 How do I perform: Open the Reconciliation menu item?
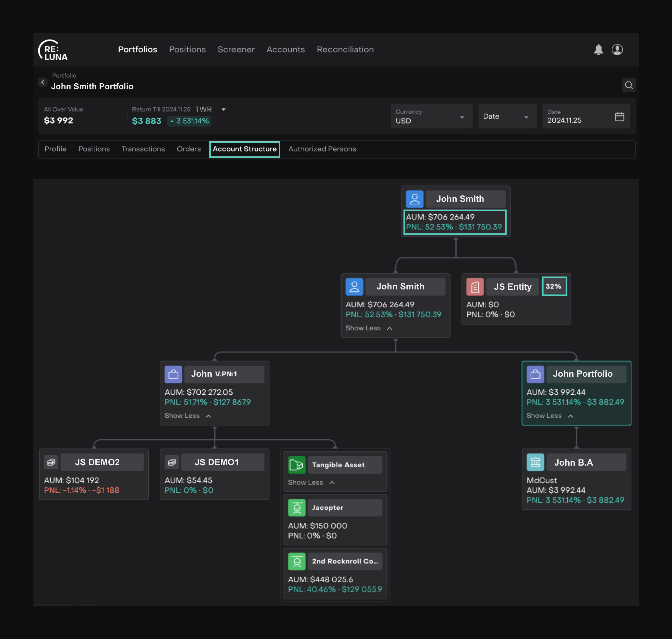click(345, 50)
